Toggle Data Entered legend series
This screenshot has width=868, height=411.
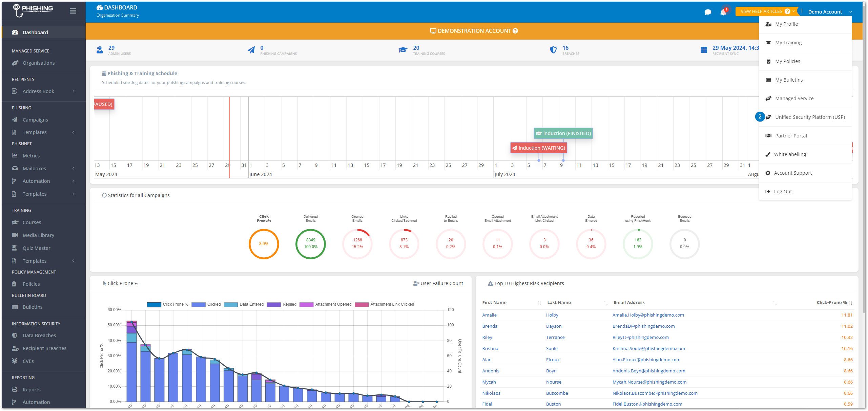click(x=244, y=304)
